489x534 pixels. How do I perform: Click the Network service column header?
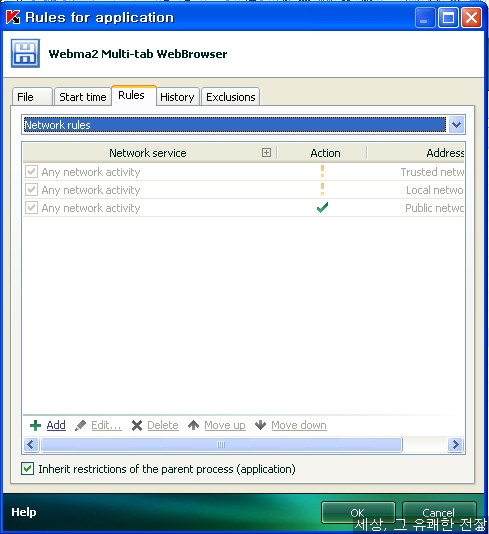pyautogui.click(x=150, y=153)
